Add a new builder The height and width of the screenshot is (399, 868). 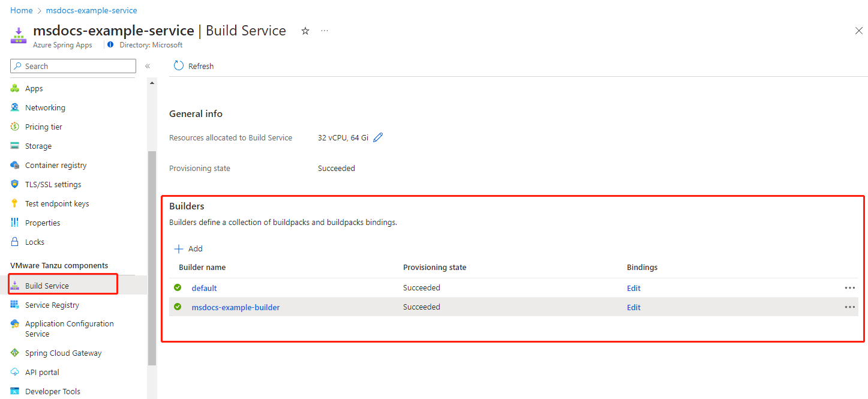coord(188,249)
